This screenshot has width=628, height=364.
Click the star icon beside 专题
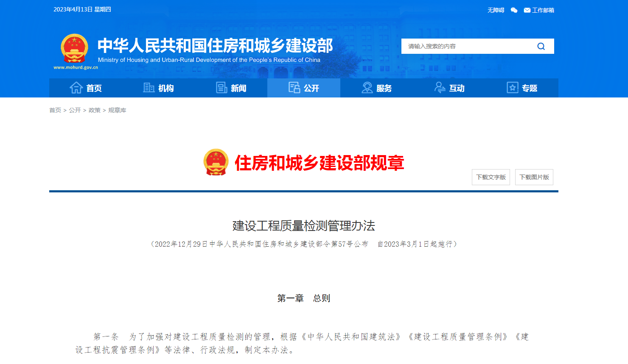coord(513,88)
